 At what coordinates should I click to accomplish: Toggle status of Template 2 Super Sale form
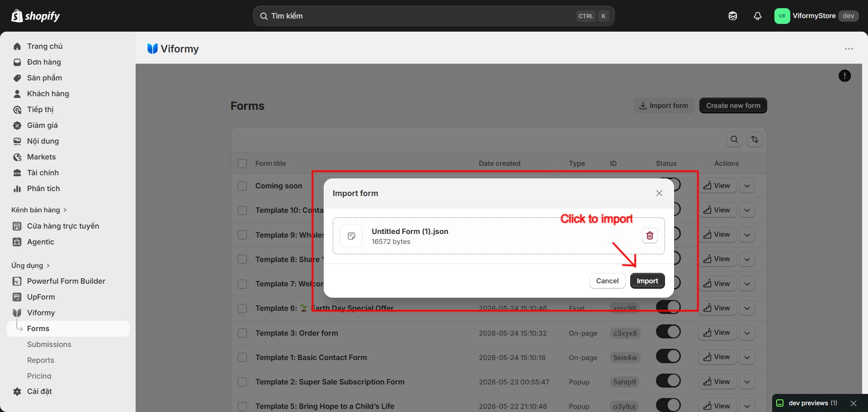(x=668, y=380)
